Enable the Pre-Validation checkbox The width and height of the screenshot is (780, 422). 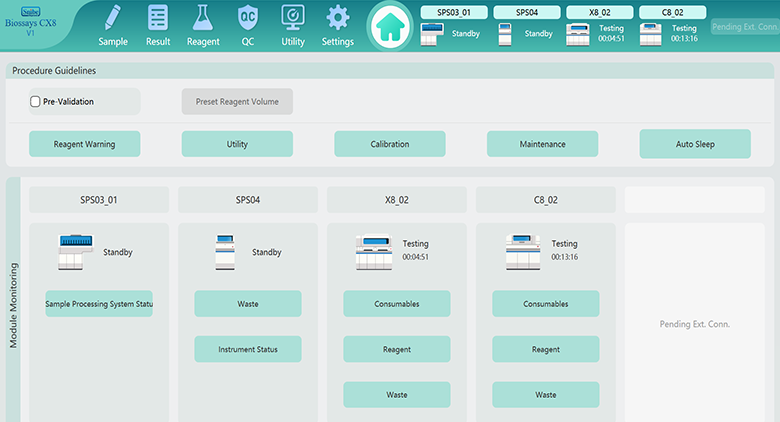tap(36, 101)
